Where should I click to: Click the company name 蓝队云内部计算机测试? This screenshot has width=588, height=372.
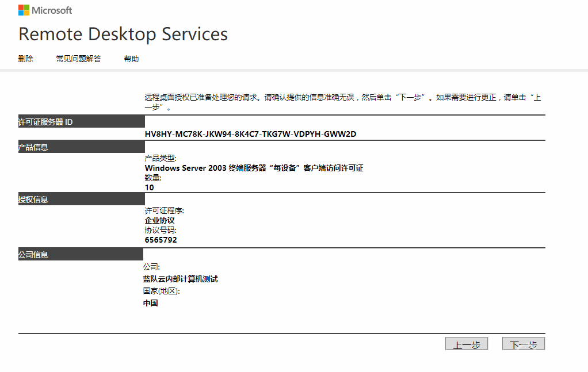coord(180,279)
